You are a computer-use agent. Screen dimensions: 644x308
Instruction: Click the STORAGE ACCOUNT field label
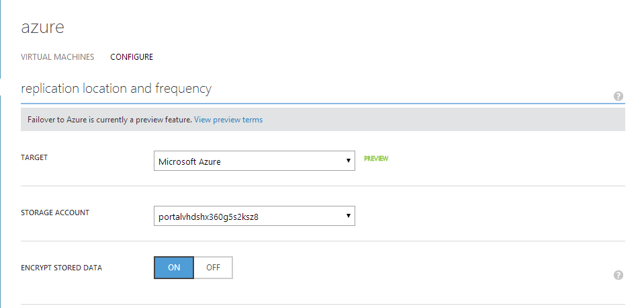(x=55, y=213)
